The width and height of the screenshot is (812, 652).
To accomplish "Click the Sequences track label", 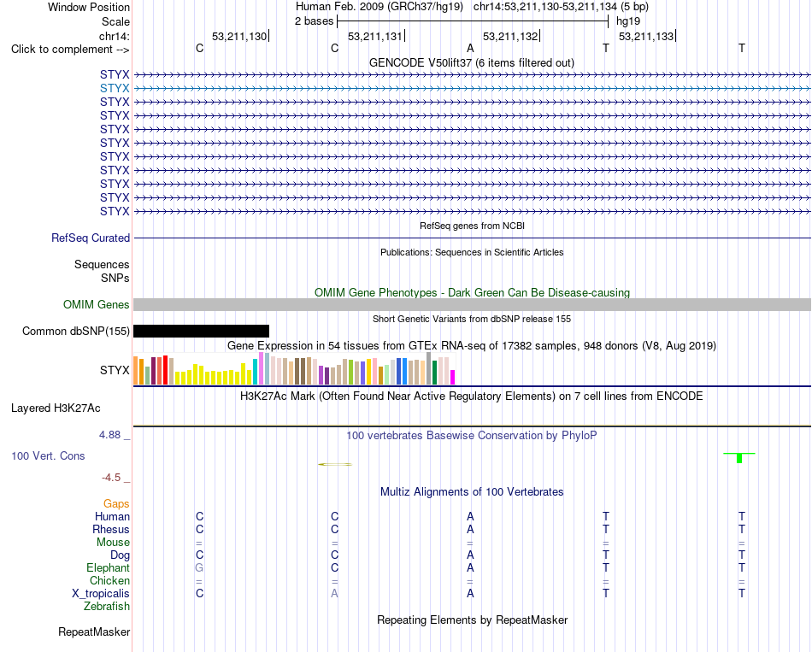I will pos(102,264).
